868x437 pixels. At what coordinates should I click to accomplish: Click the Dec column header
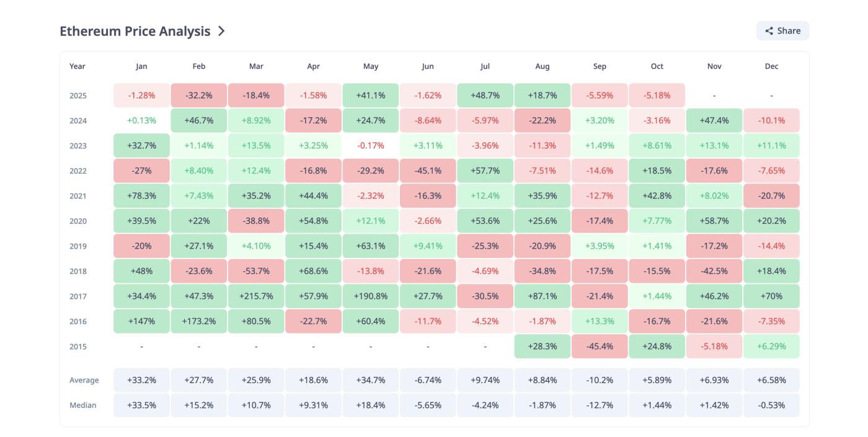point(771,66)
